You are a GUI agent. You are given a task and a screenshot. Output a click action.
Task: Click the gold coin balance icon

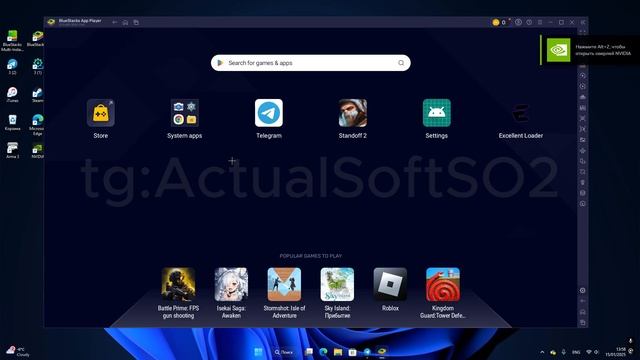tap(496, 22)
